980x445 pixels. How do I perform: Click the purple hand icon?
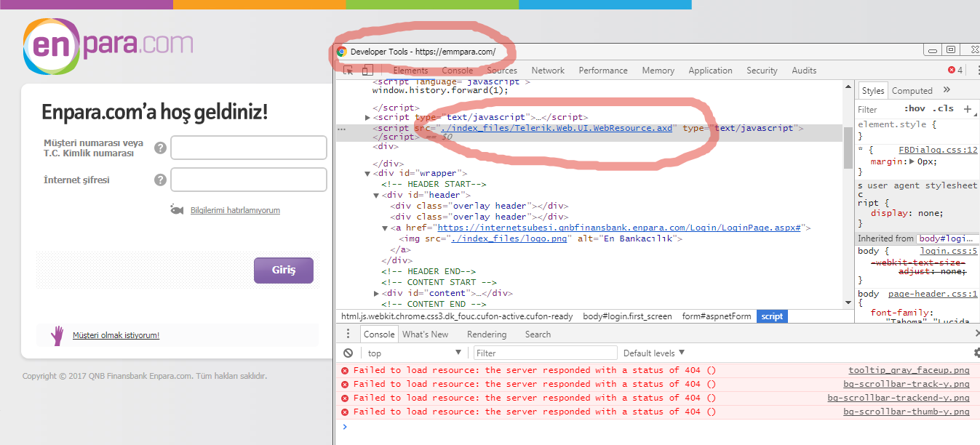(x=57, y=335)
